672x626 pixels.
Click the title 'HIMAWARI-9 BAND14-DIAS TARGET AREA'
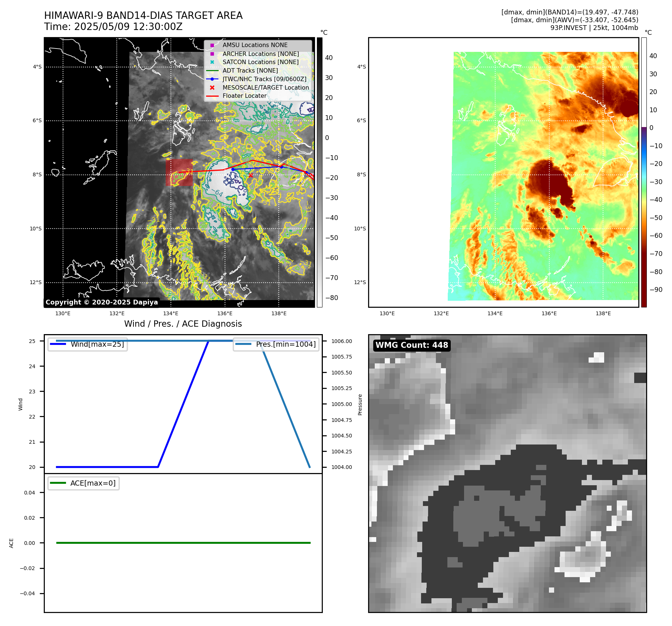point(143,16)
